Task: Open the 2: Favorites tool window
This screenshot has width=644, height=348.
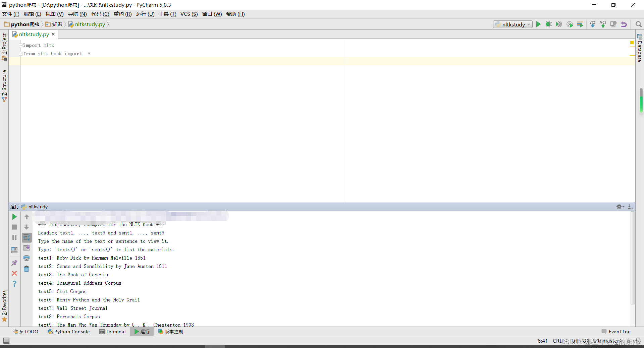Action: tap(4, 306)
